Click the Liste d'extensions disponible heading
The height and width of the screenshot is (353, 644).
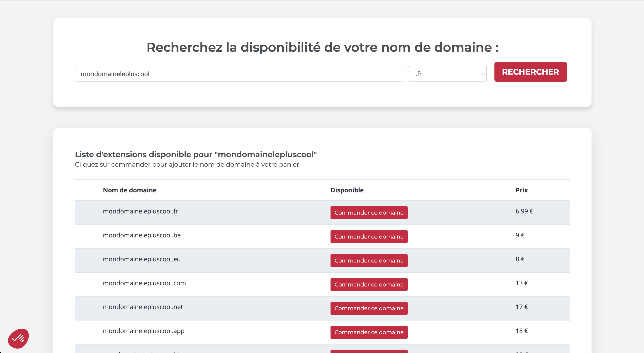196,154
